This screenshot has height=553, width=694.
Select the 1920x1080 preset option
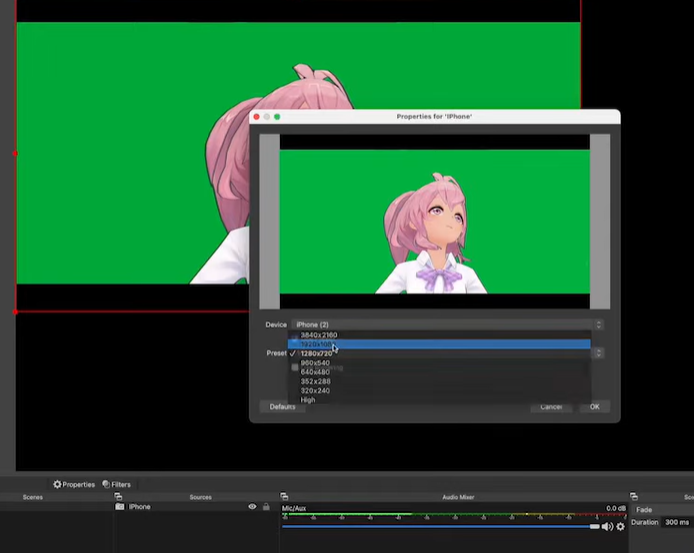439,344
